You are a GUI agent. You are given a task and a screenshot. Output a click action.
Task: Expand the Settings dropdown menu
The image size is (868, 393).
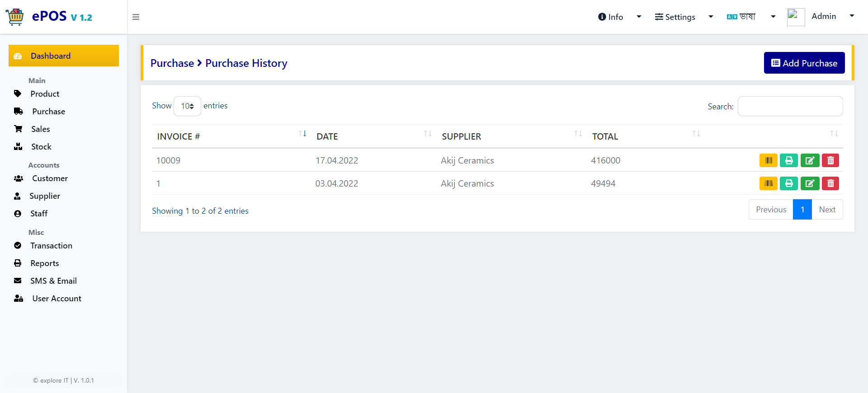pyautogui.click(x=684, y=17)
